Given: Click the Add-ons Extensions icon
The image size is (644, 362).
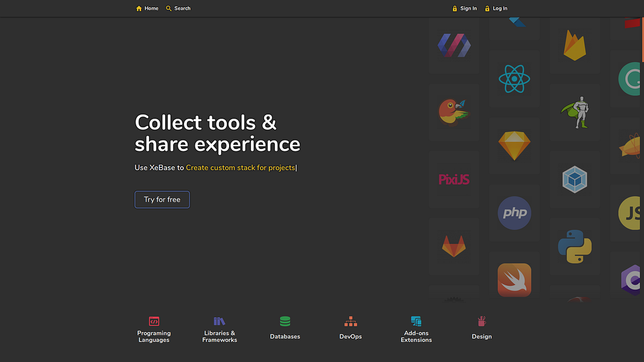Looking at the screenshot, I should point(416,322).
